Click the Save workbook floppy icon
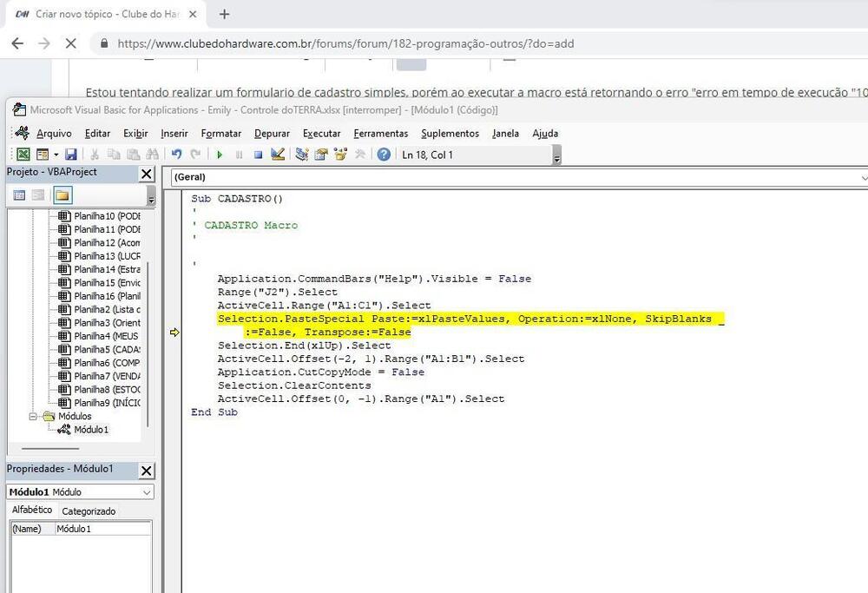Image resolution: width=868 pixels, height=593 pixels. (70, 155)
